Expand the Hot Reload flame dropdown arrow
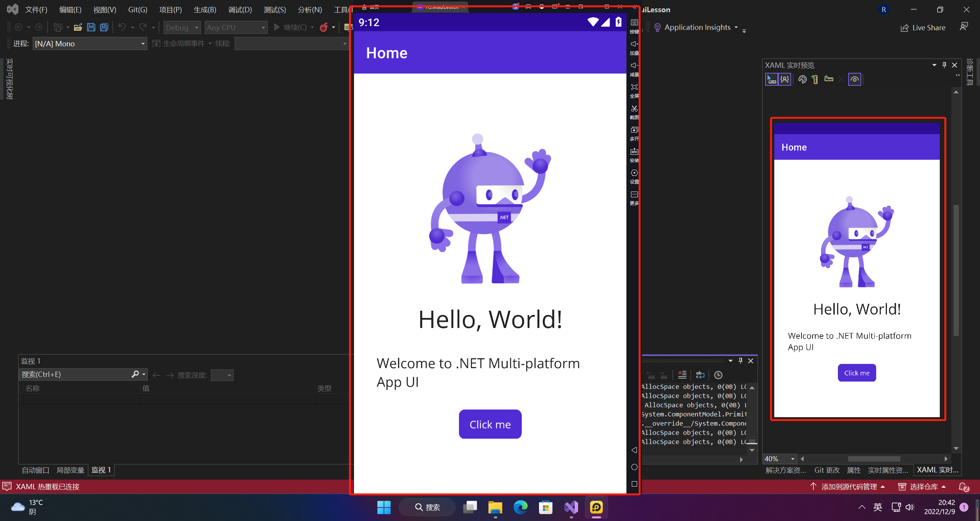980x521 pixels. [x=333, y=27]
